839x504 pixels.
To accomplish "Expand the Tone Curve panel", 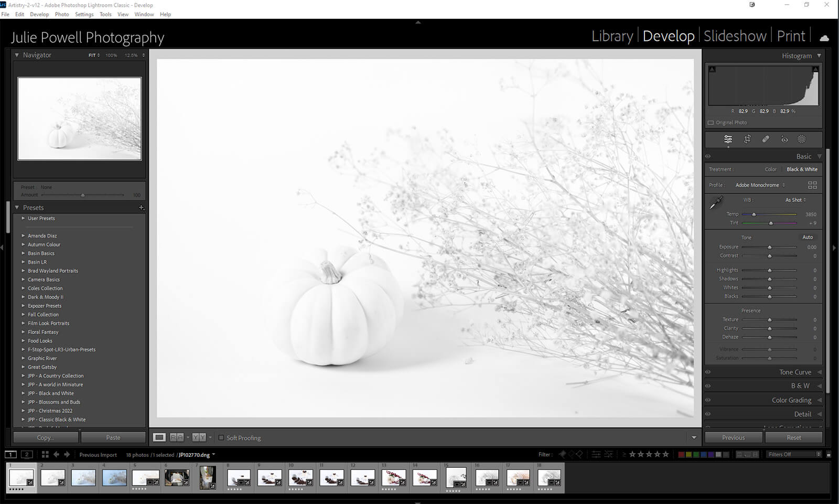I will tap(795, 372).
